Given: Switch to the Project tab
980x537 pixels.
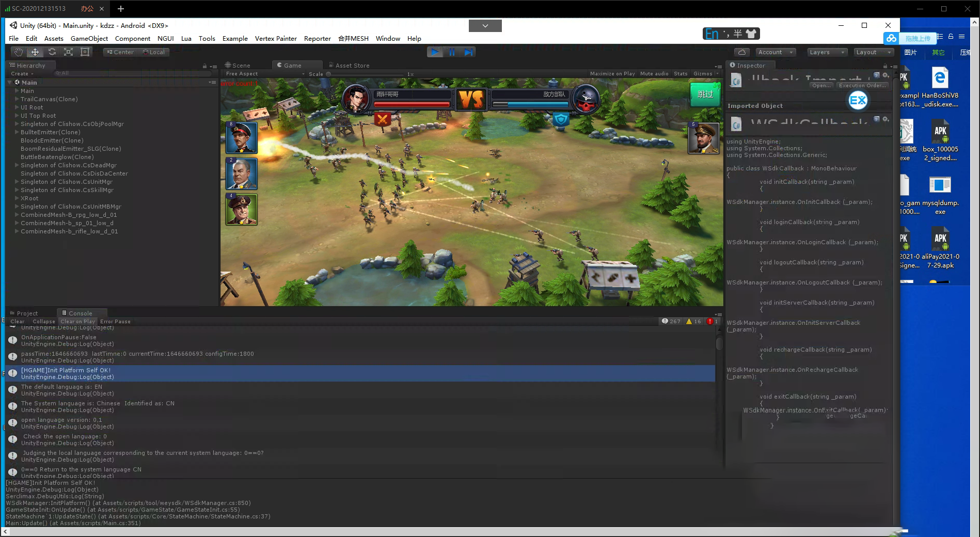Looking at the screenshot, I should pyautogui.click(x=24, y=313).
